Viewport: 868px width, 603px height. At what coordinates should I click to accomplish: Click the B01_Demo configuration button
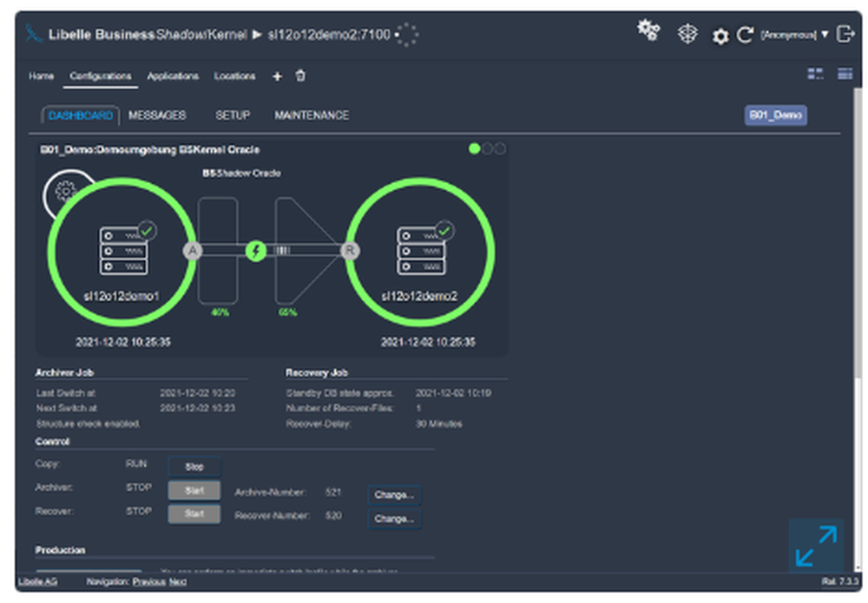(775, 115)
